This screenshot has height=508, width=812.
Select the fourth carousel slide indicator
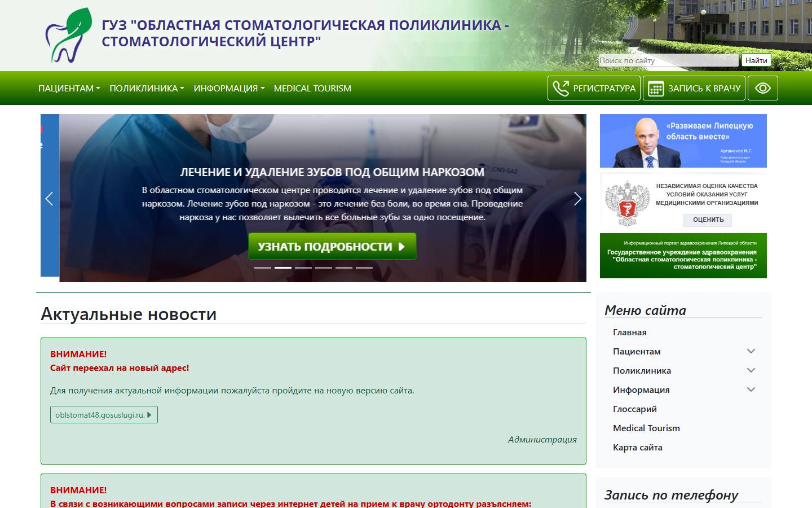coord(324,268)
